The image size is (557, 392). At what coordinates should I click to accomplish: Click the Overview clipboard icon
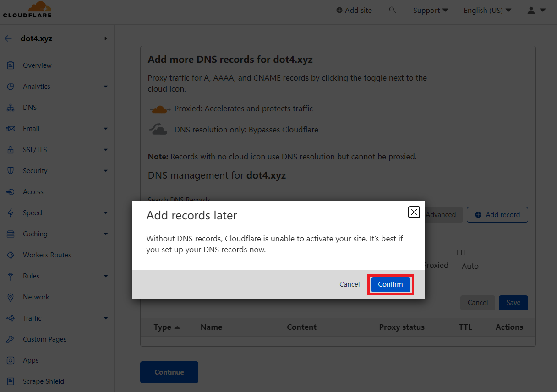click(11, 65)
